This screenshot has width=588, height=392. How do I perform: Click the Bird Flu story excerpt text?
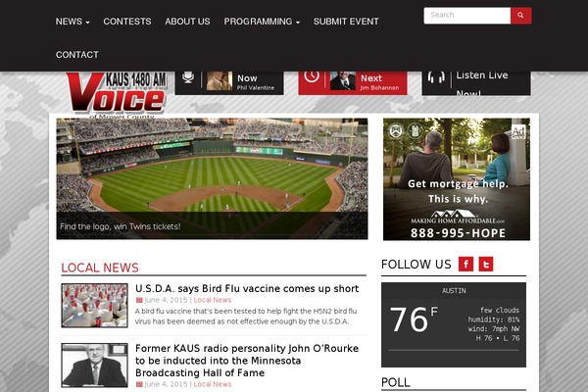[x=246, y=317]
